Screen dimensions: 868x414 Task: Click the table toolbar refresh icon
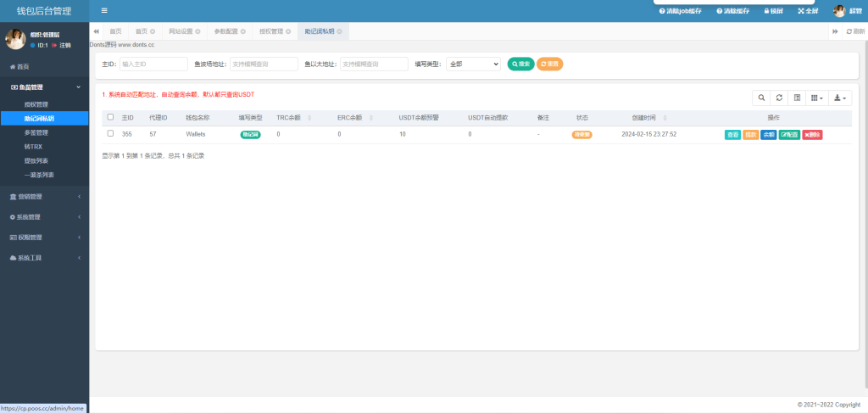(779, 98)
